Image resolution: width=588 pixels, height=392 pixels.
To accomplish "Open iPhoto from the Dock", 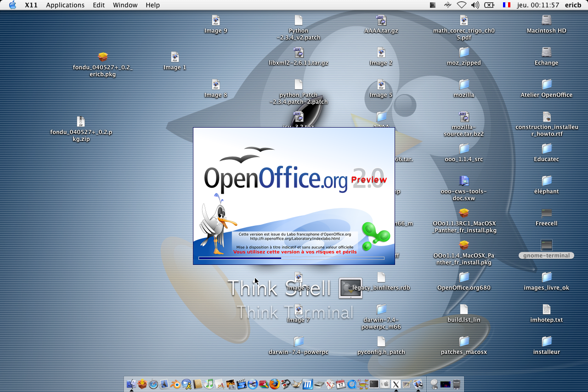I will point(231,384).
